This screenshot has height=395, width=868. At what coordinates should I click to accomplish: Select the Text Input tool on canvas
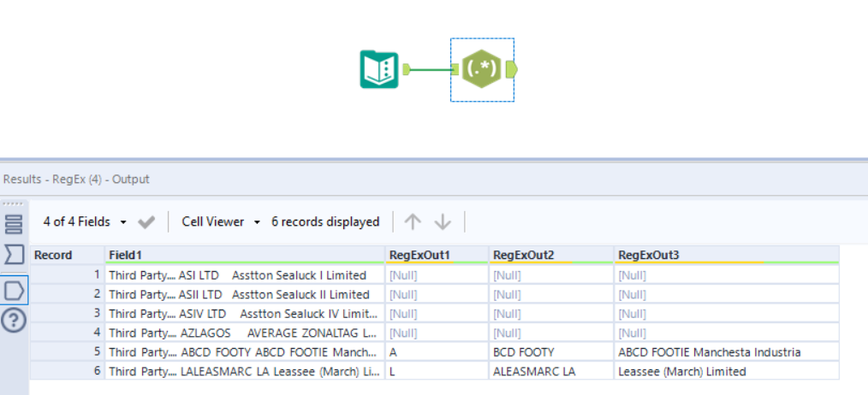pyautogui.click(x=378, y=69)
